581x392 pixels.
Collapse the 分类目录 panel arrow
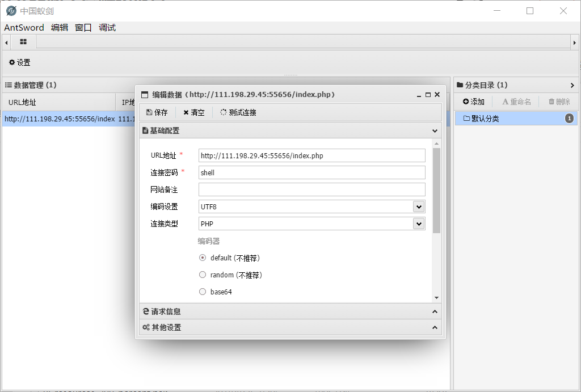(572, 85)
